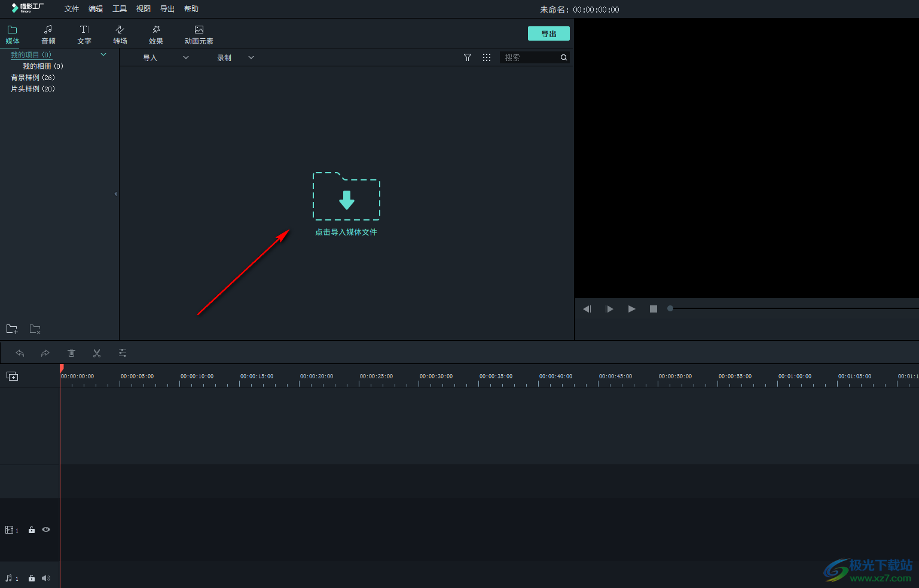919x588 pixels.
Task: Delete folder icon in media panel
Action: pos(35,329)
